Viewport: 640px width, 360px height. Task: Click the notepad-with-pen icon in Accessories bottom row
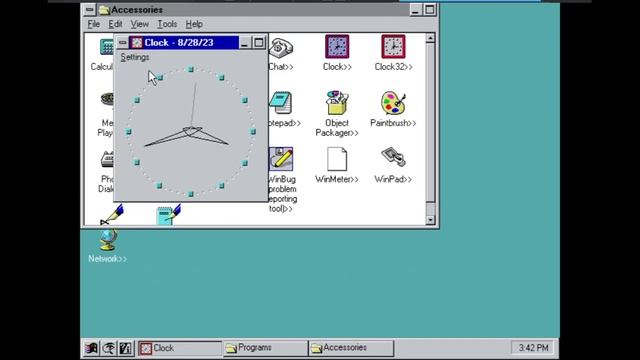click(169, 215)
